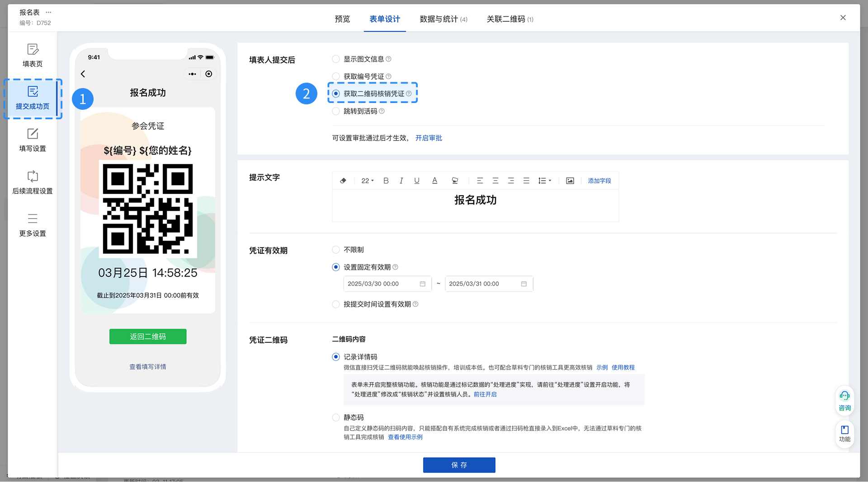The width and height of the screenshot is (868, 482).
Task: Insert an image via the toolbar
Action: pos(570,181)
